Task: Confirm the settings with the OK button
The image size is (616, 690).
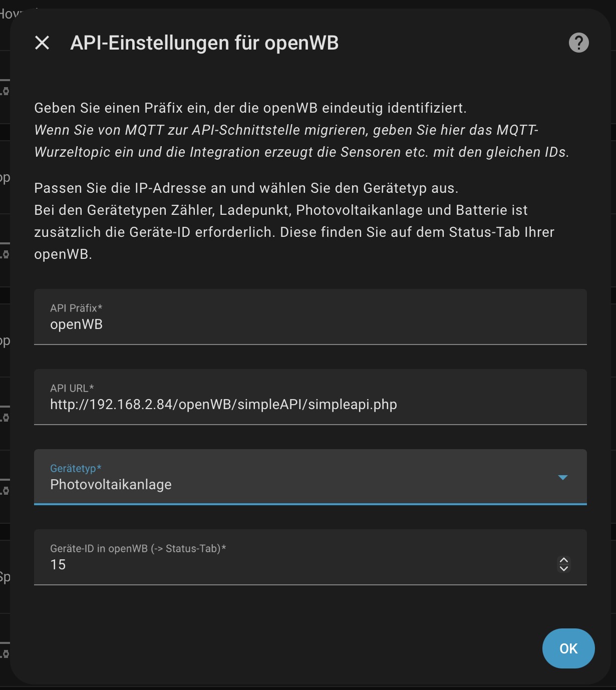Action: tap(568, 648)
